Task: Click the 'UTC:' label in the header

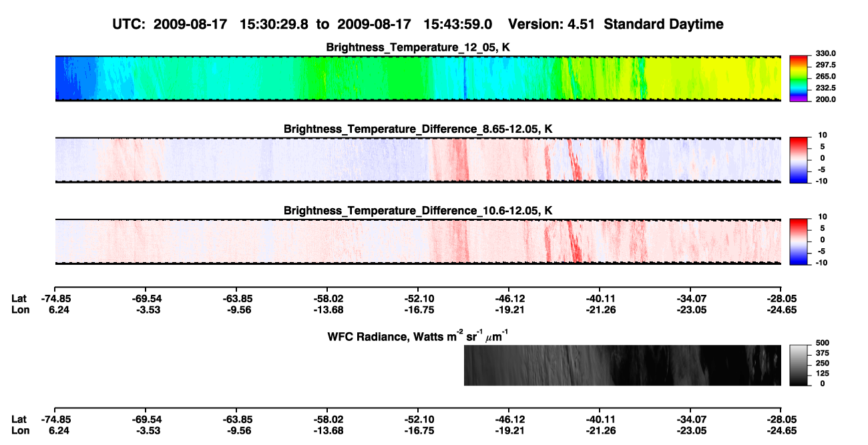Action: click(129, 24)
